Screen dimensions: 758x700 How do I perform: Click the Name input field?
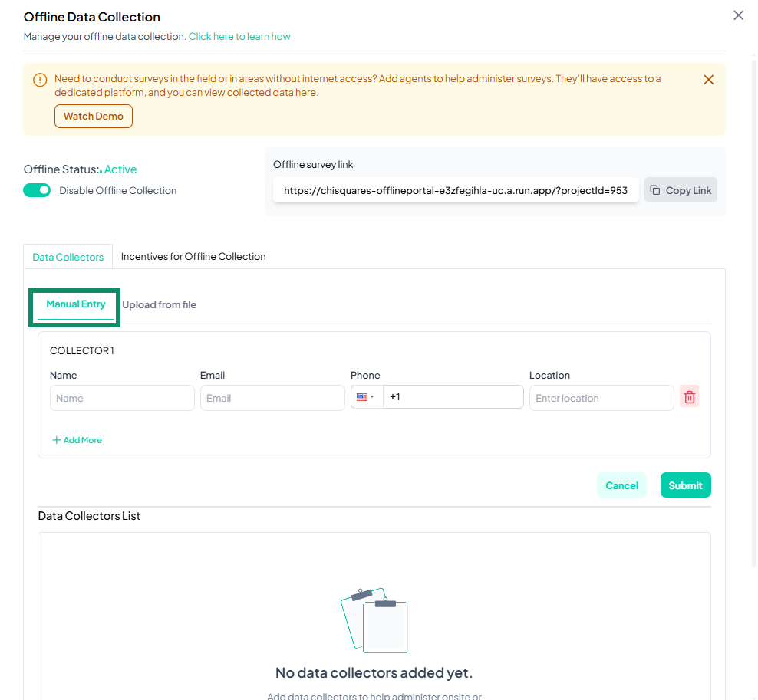tap(122, 398)
